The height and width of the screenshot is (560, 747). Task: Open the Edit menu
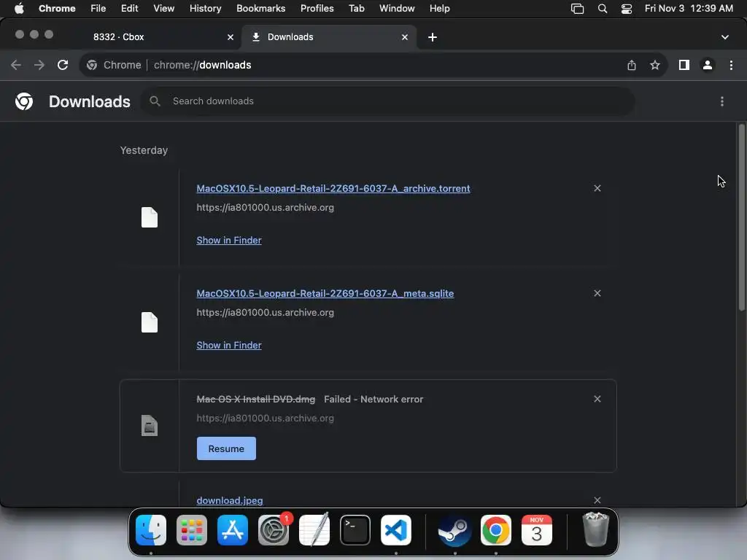coord(130,9)
